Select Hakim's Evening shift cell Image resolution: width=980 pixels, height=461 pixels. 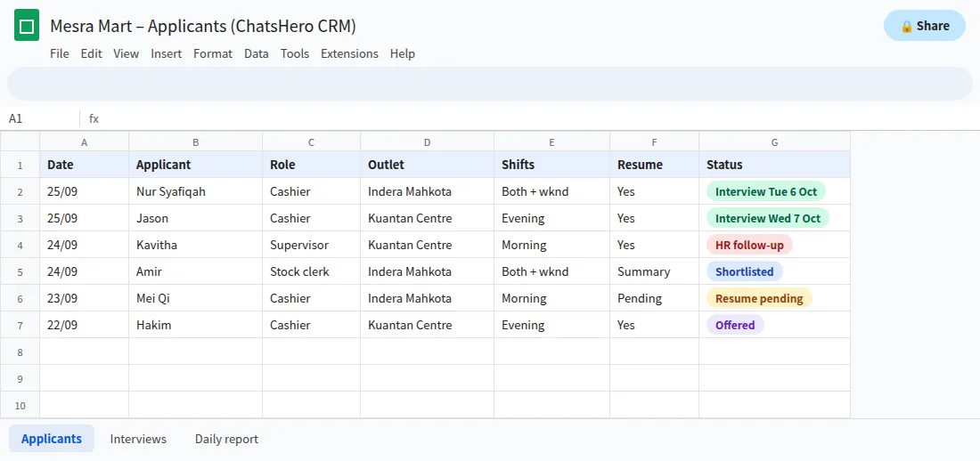(551, 325)
